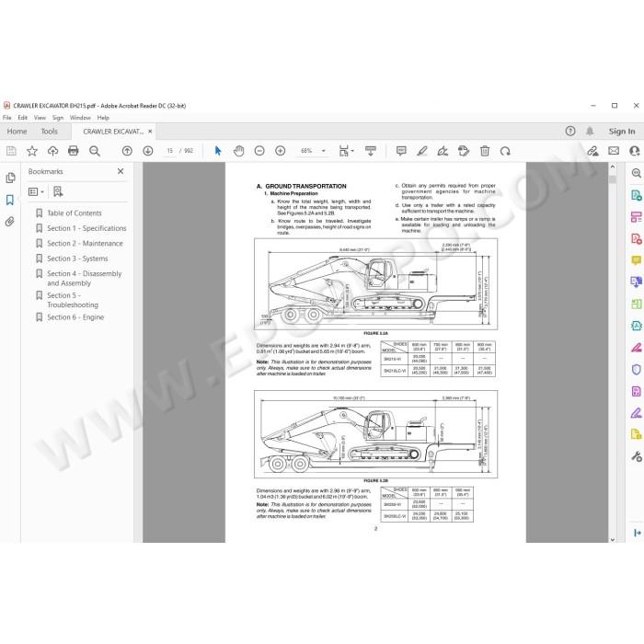
Task: Open the Organize Pages tool
Action: point(637,217)
